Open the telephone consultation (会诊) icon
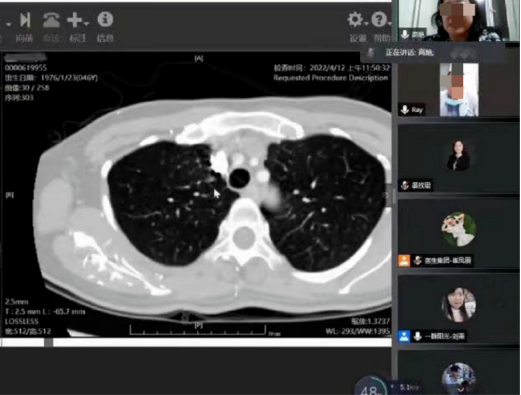Viewport: 521px width, 395px height. point(51,20)
